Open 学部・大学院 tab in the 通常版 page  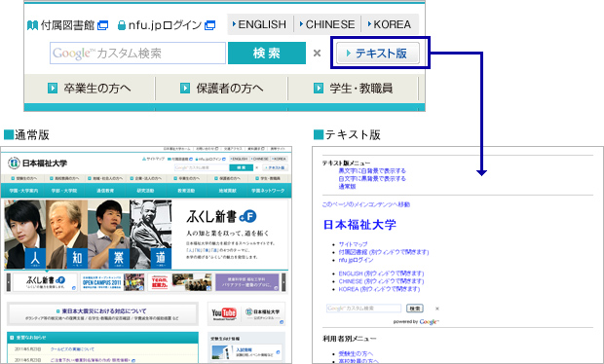(x=64, y=191)
